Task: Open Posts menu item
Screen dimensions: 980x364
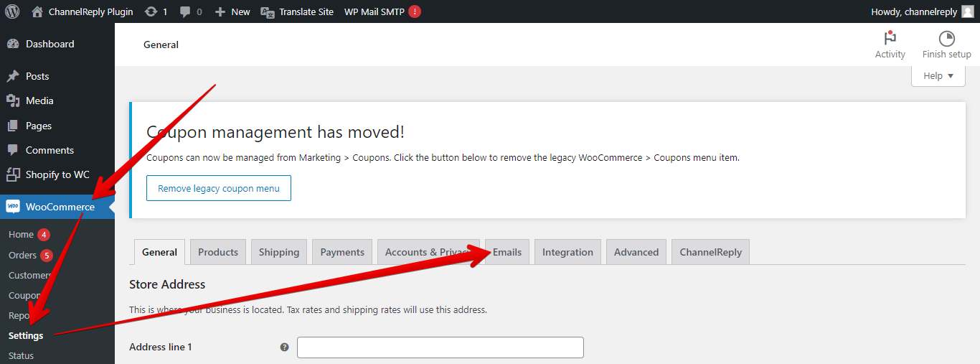Action: 57,76
